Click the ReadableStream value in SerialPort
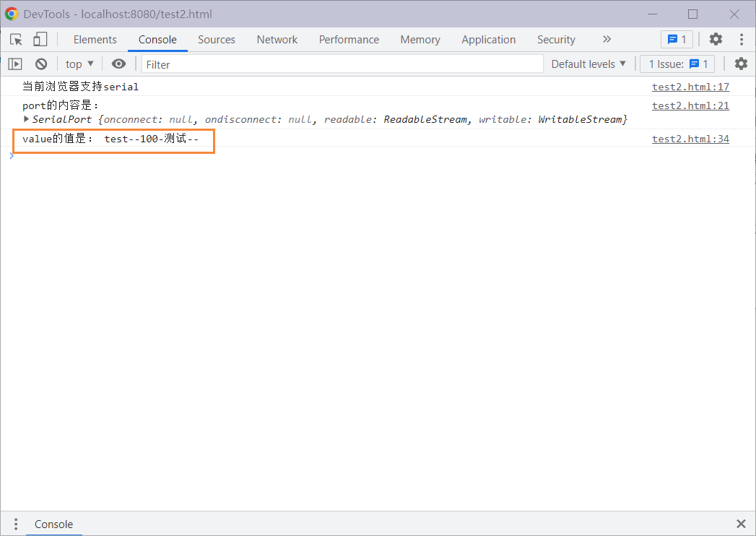Screen dimensions: 756x536 click(x=425, y=119)
